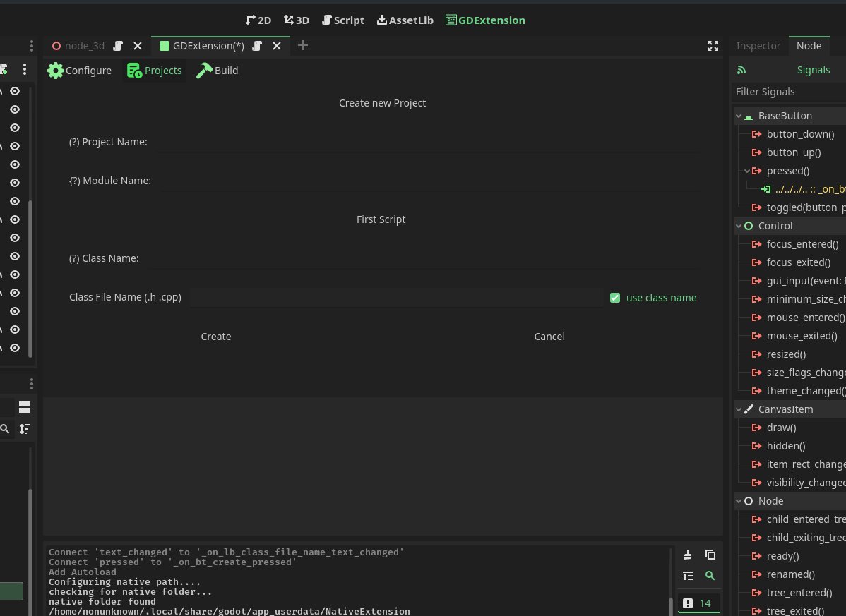Click the Class Name input field
846x616 pixels.
(422, 259)
